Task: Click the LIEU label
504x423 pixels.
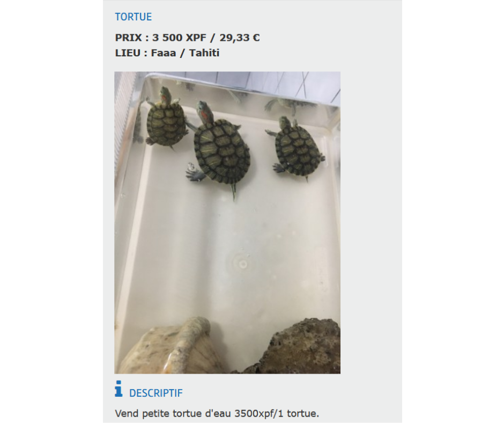Action: pos(128,53)
